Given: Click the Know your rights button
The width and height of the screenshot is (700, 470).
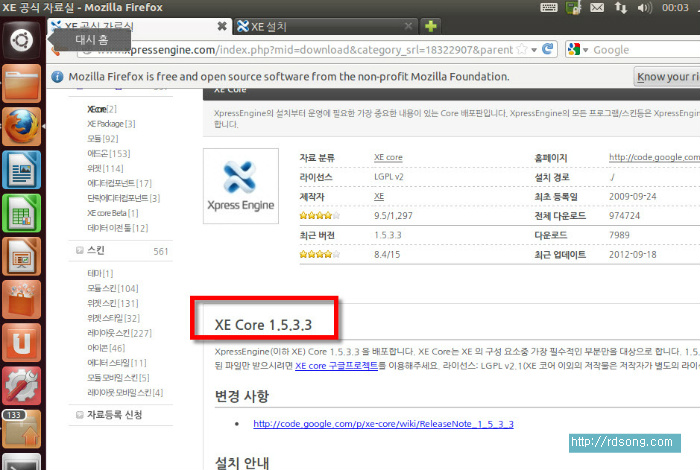Looking at the screenshot, I should (x=667, y=77).
